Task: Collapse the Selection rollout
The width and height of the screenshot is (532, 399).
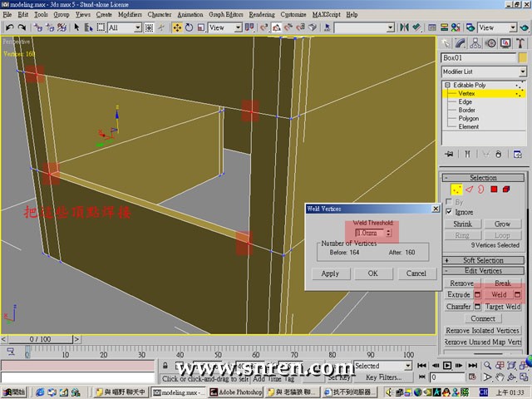Action: pyautogui.click(x=483, y=178)
